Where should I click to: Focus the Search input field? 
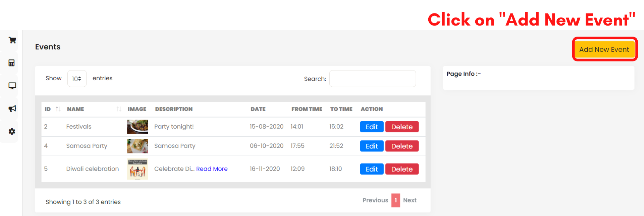pyautogui.click(x=372, y=79)
